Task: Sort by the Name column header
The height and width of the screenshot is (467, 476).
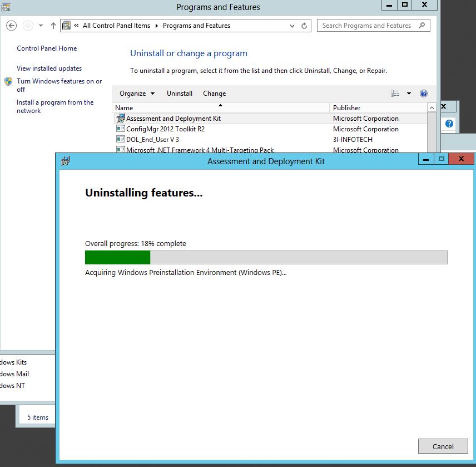Action: click(221, 108)
